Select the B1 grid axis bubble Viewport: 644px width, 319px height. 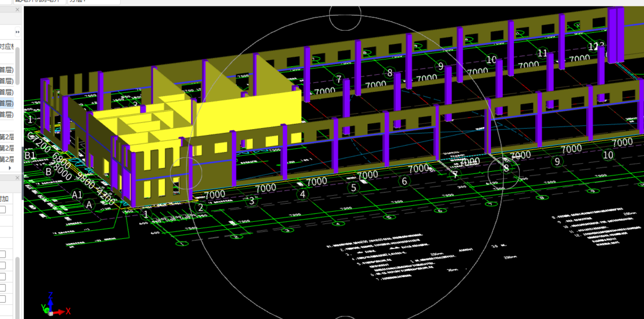coord(30,155)
